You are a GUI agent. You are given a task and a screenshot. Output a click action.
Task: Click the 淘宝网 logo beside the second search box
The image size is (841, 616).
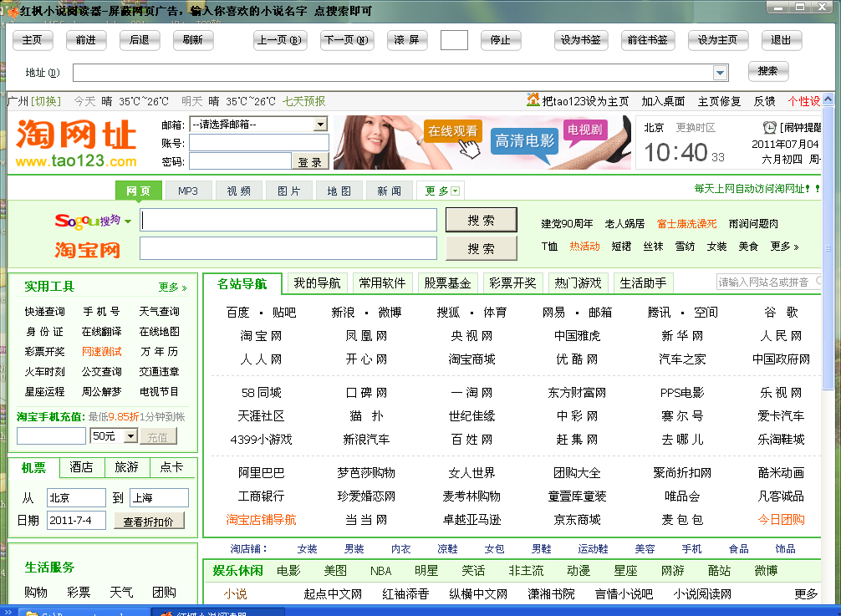coord(88,249)
